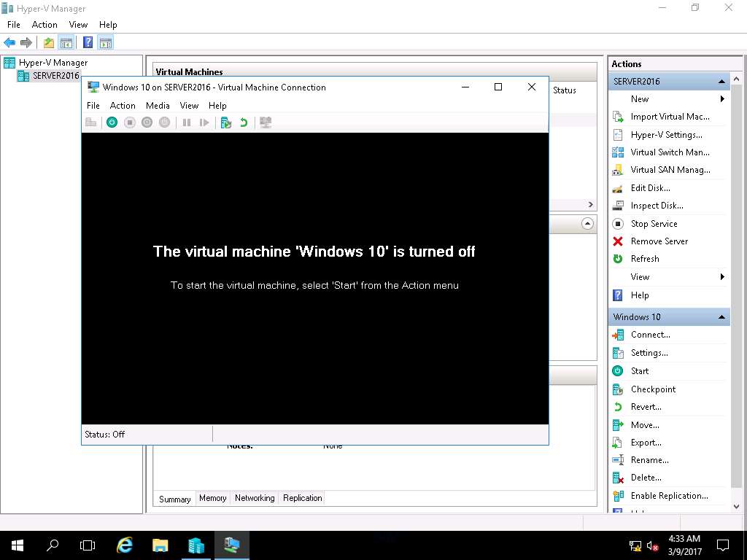
Task: Click the Checkpoint icon in VM Connection toolbar
Action: click(x=226, y=122)
